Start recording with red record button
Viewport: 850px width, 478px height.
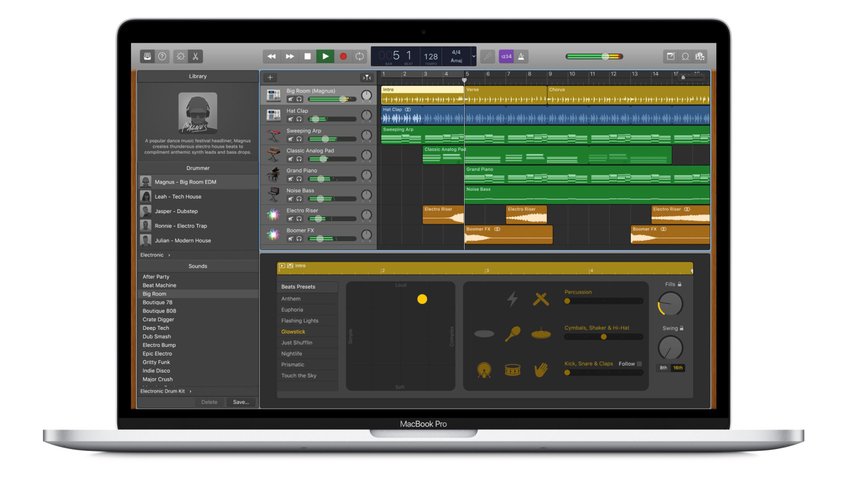tap(343, 56)
